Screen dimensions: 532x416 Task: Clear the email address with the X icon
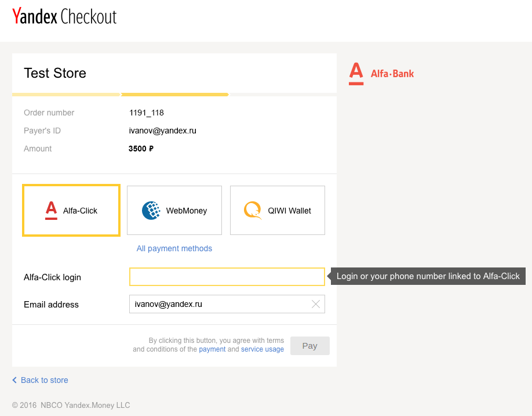point(315,304)
